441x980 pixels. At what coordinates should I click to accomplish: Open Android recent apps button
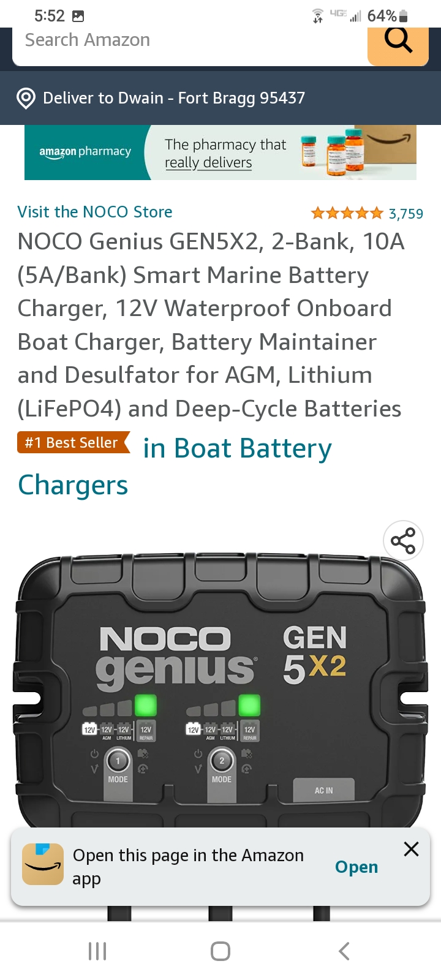click(97, 951)
